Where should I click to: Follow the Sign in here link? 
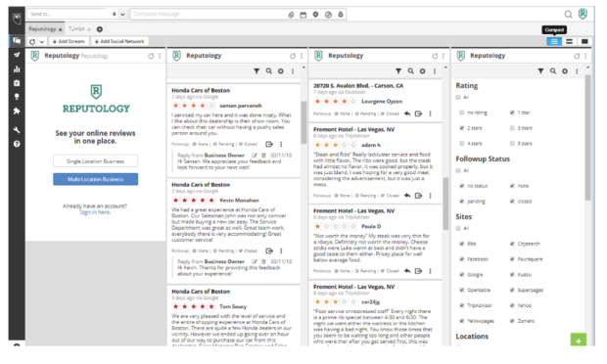click(x=95, y=212)
